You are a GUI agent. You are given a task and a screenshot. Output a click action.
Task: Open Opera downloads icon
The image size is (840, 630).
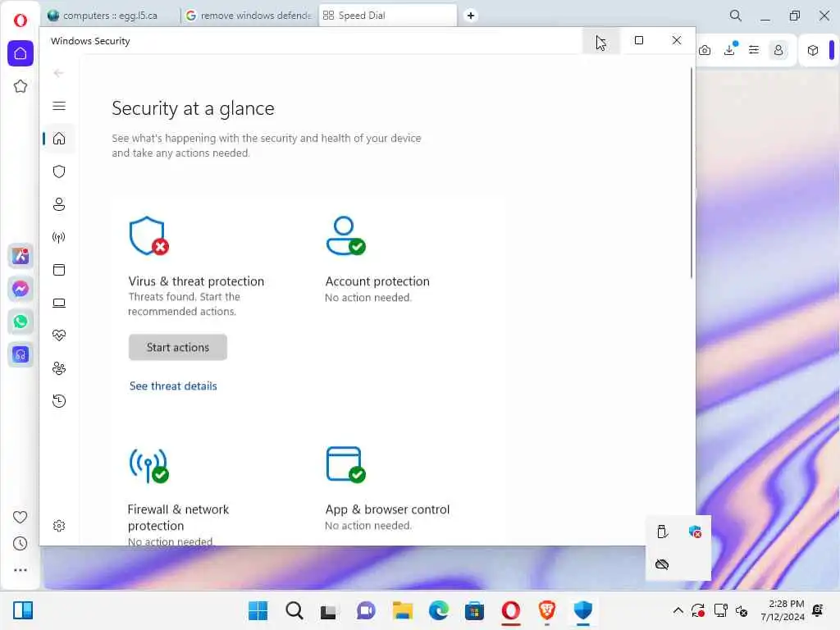729,50
